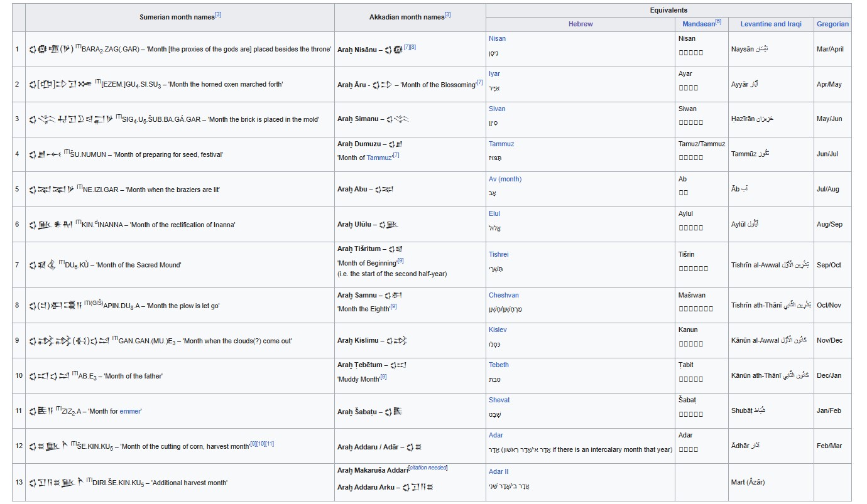Viewport: 867px width, 504px height.
Task: Click 'Araḫ Makaruša Addari' text
Action: pyautogui.click(x=373, y=471)
